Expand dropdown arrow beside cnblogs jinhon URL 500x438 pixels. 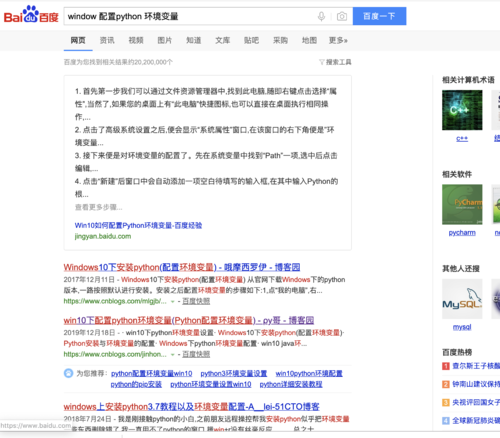(x=173, y=354)
